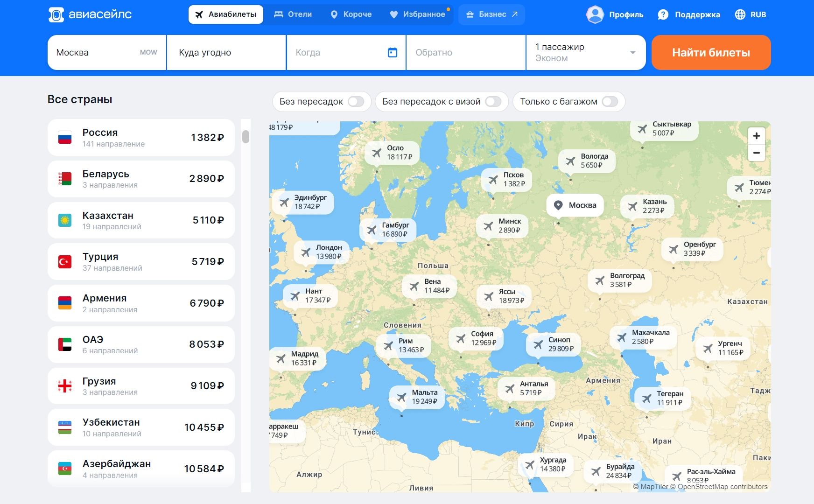This screenshot has width=814, height=504.
Task: Click the Обратно return date field
Action: coord(466,53)
